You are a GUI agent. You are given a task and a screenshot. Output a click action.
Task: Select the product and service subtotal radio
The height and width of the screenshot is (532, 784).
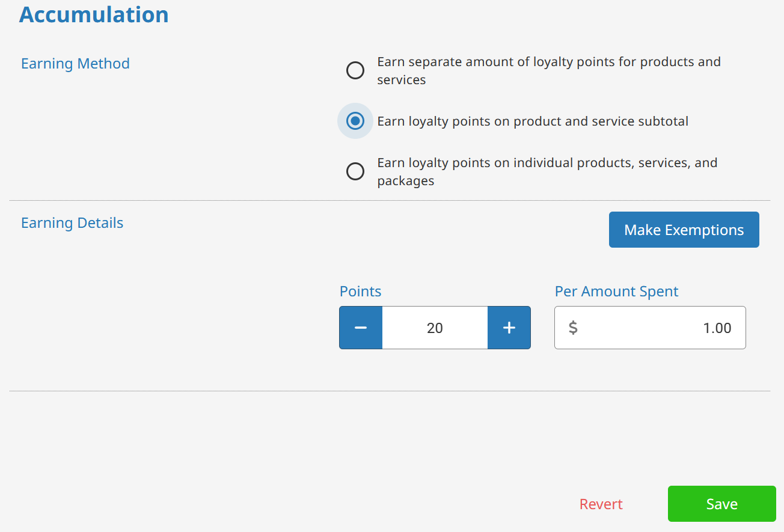coord(355,121)
